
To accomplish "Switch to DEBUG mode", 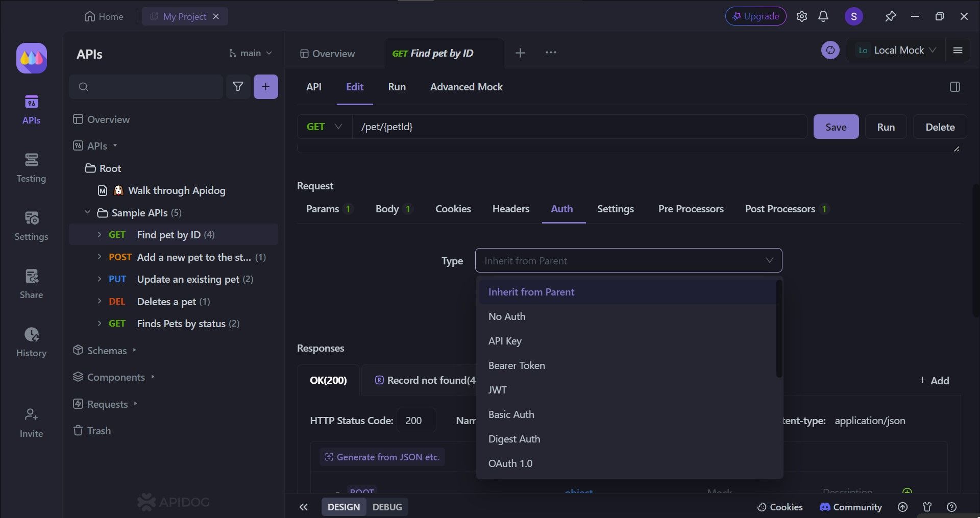I will click(387, 507).
